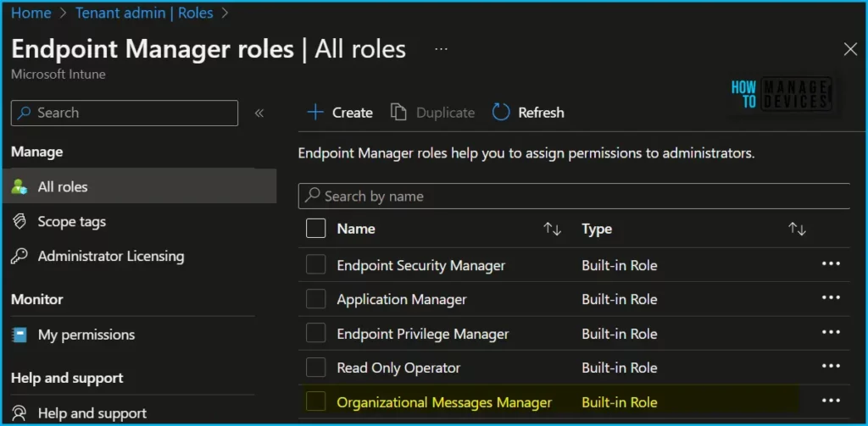Click the Help and support person icon
The image size is (868, 426).
[19, 413]
